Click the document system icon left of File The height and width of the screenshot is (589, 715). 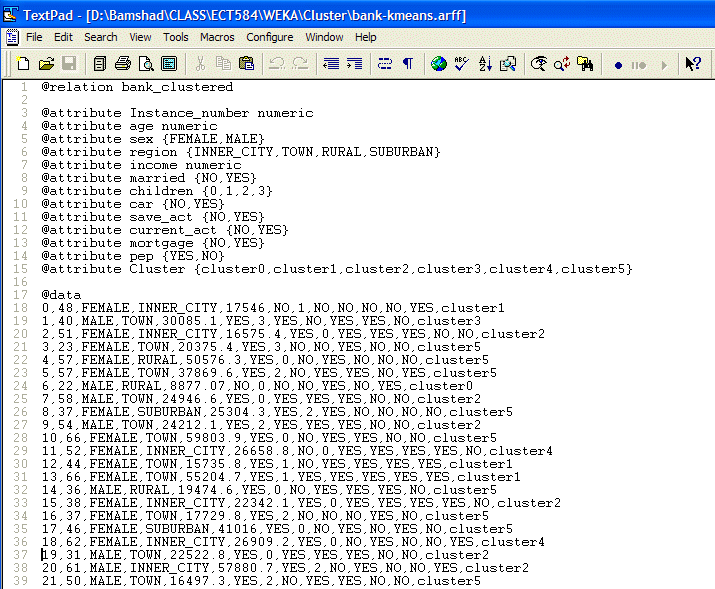coord(11,37)
